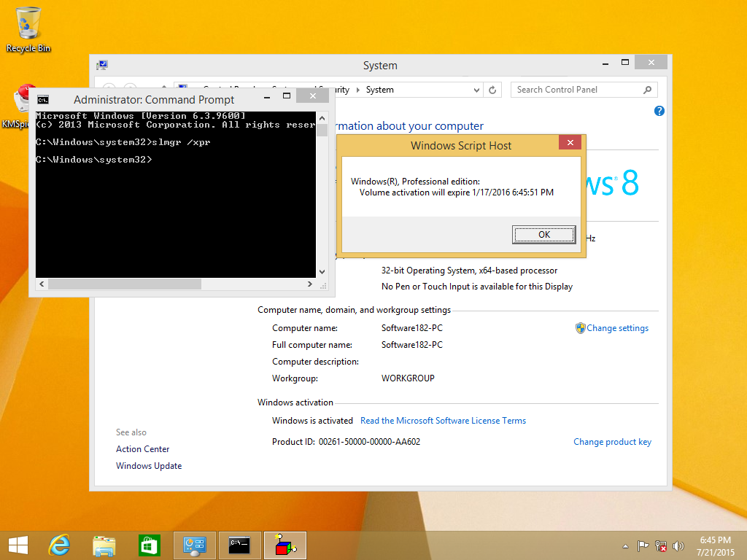Refresh the System control panel address bar
Screen dimensions: 747x560
coord(492,90)
